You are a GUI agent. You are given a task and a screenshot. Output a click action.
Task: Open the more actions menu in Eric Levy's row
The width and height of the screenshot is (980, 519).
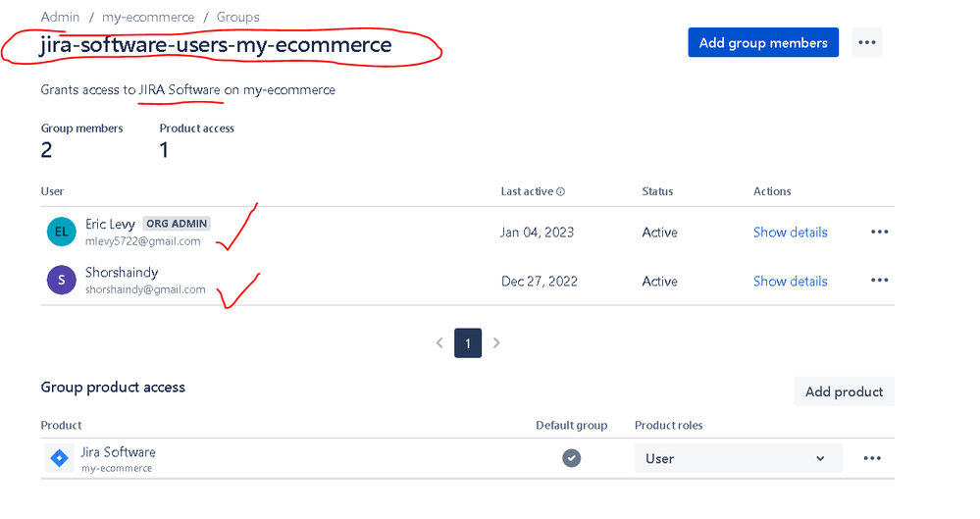pos(879,232)
